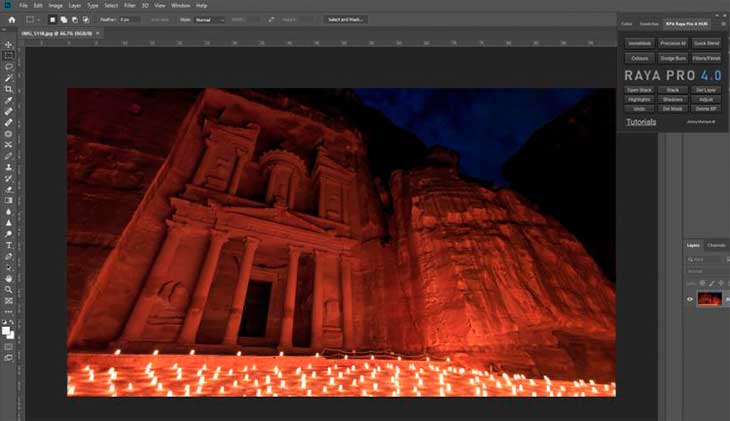Click the Feather value input field

click(x=128, y=20)
